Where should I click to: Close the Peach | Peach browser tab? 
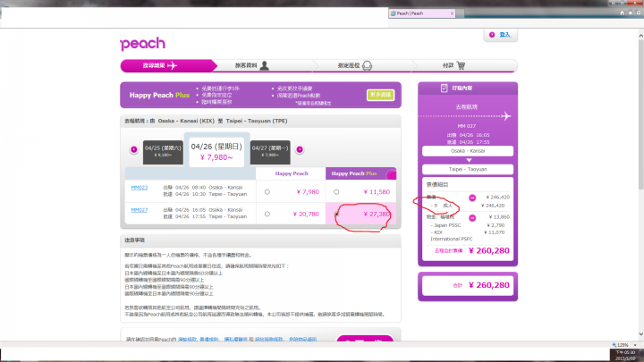(x=452, y=13)
